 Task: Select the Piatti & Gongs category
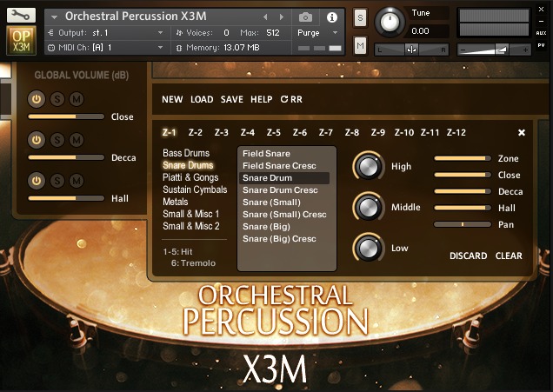click(190, 177)
